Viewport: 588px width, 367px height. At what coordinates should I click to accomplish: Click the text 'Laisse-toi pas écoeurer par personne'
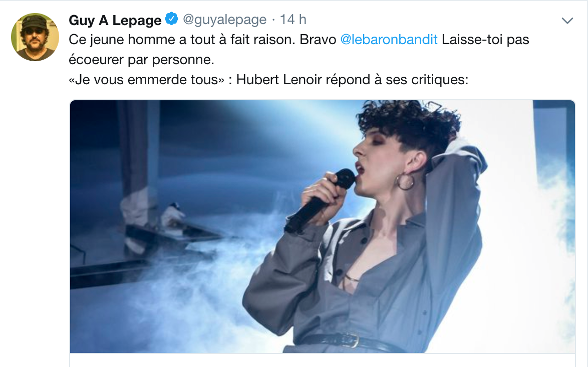[x=299, y=50]
